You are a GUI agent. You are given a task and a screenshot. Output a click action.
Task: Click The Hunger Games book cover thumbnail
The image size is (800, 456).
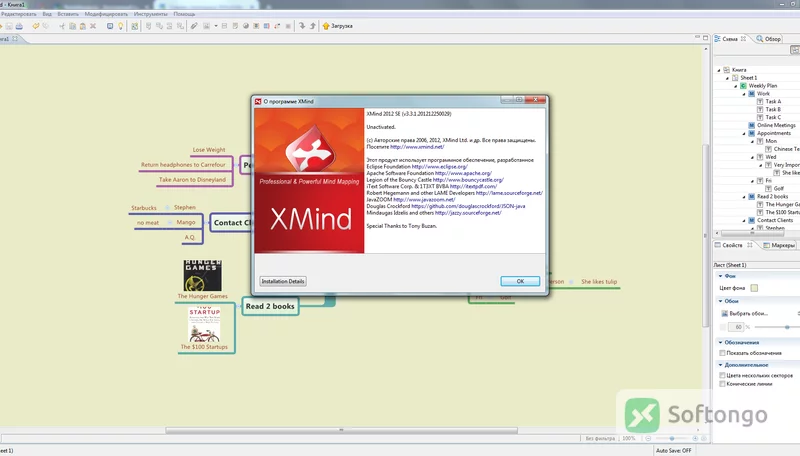pos(203,275)
